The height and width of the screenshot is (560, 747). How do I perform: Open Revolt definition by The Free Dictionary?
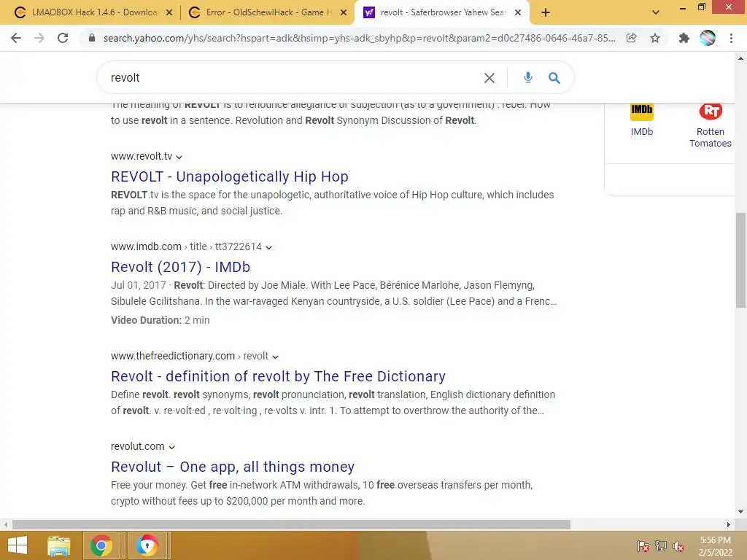click(x=278, y=377)
